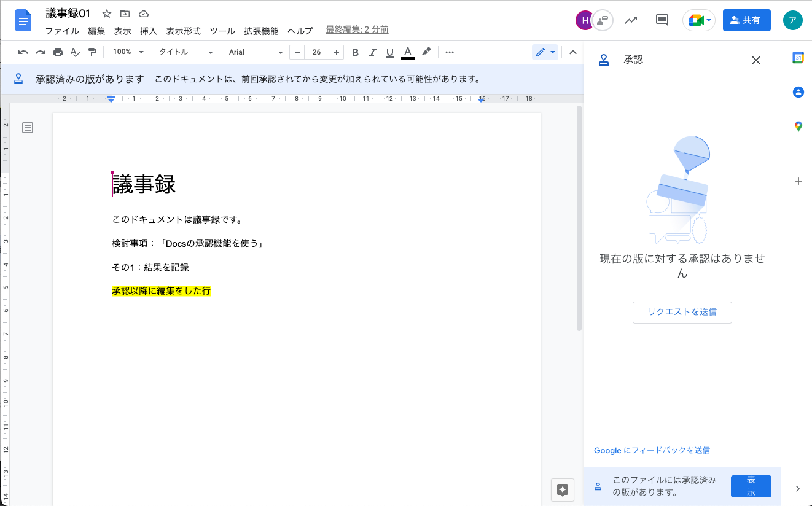Toggle italic formatting
Image resolution: width=812 pixels, height=506 pixels.
[372, 52]
